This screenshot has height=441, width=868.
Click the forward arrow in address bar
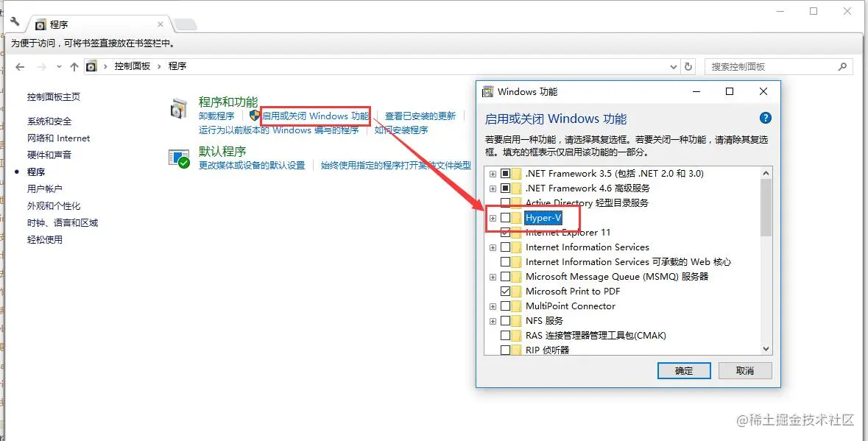(x=41, y=66)
